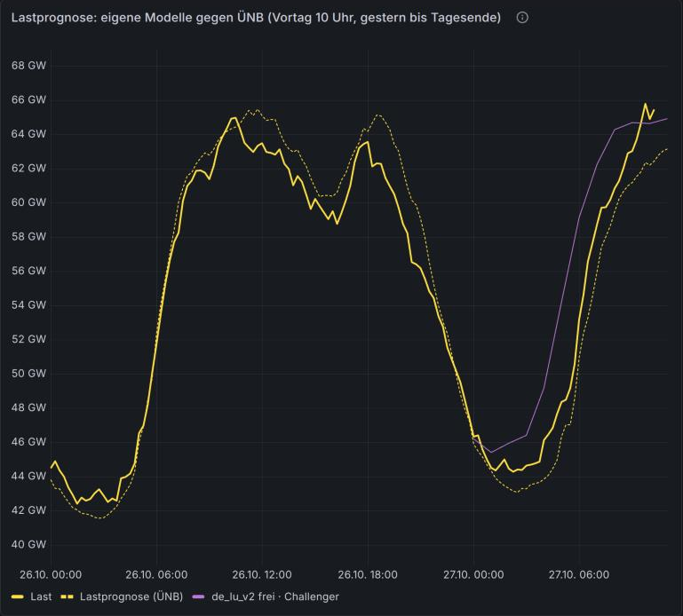683x616 pixels.
Task: Click the 56 GW axis label
Action: (x=28, y=271)
